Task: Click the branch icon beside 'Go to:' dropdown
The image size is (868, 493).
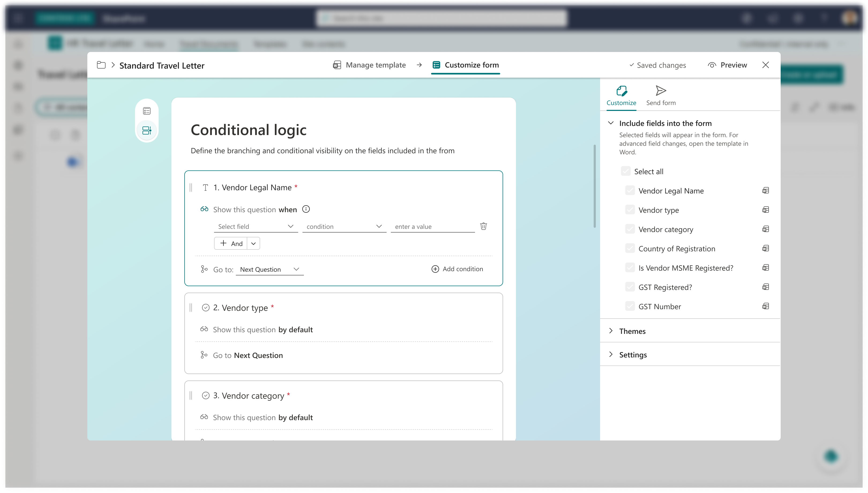Action: coord(204,269)
